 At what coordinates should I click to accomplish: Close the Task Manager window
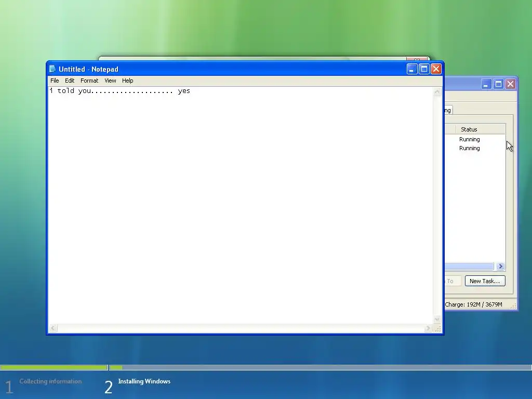pos(510,84)
